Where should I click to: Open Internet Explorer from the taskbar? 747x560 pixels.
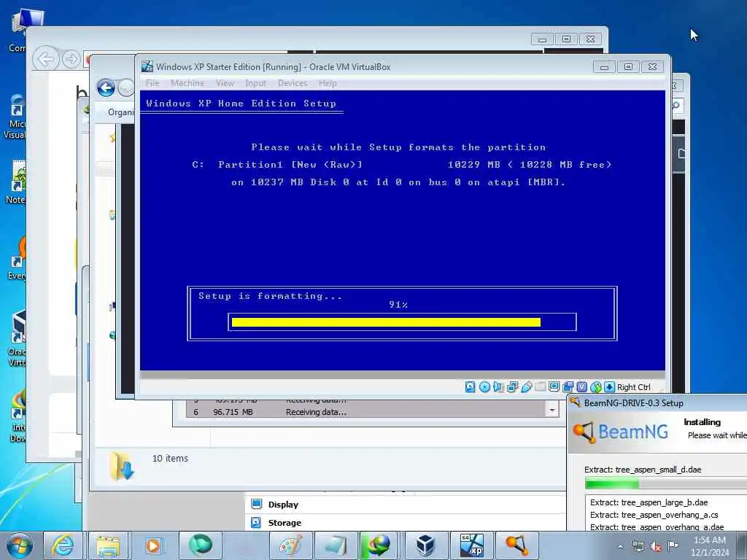[63, 545]
